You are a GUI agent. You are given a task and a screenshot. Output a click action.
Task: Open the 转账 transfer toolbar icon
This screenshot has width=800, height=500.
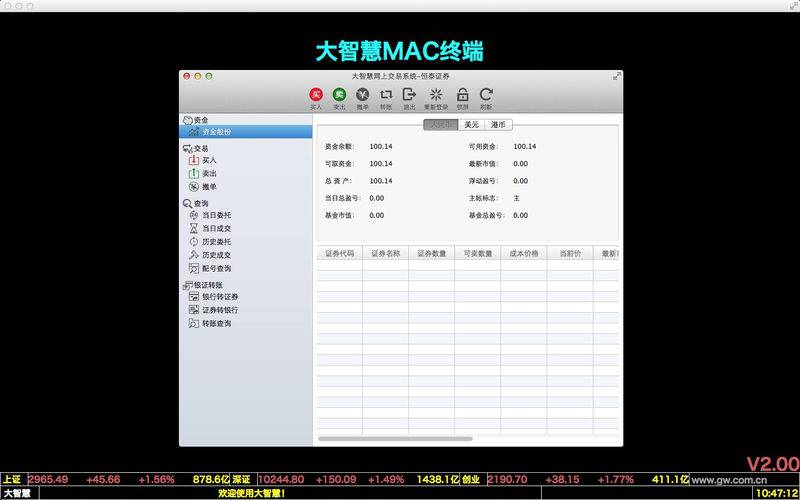coord(386,94)
